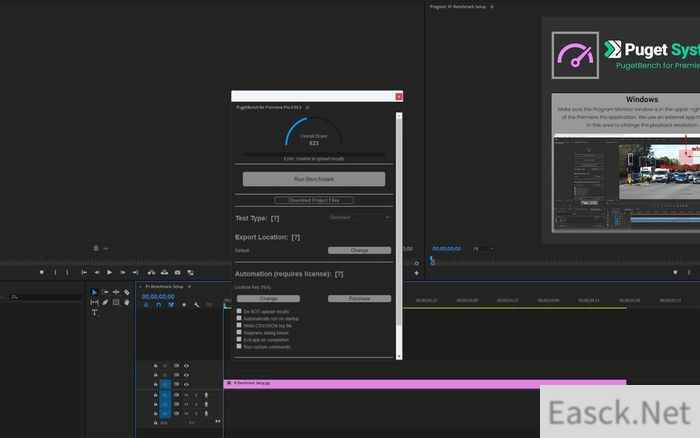
Task: Click the timeline timecode 00;00;00;00
Action: (158, 296)
